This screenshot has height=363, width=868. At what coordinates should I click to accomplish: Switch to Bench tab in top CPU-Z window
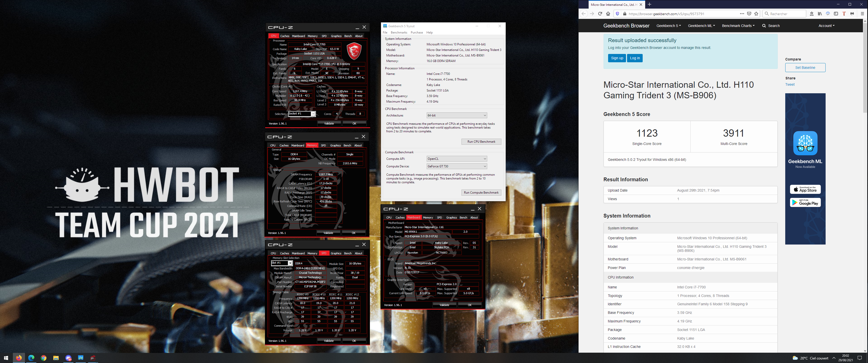click(348, 36)
